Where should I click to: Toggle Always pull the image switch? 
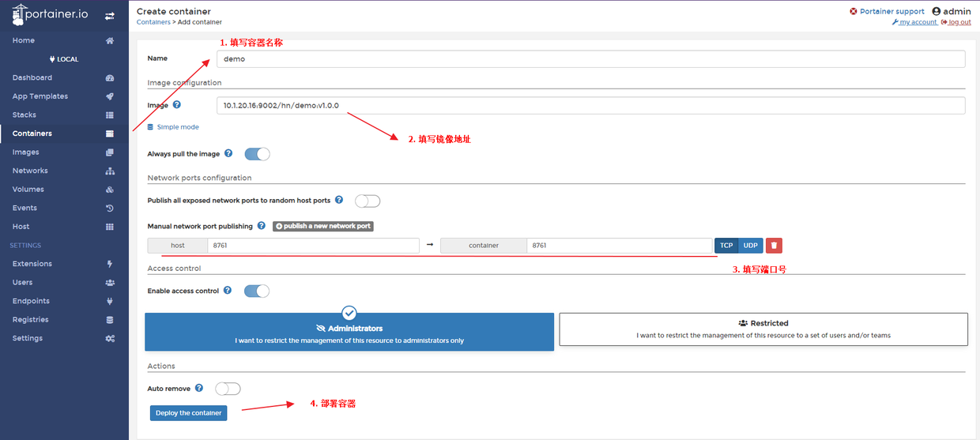258,154
